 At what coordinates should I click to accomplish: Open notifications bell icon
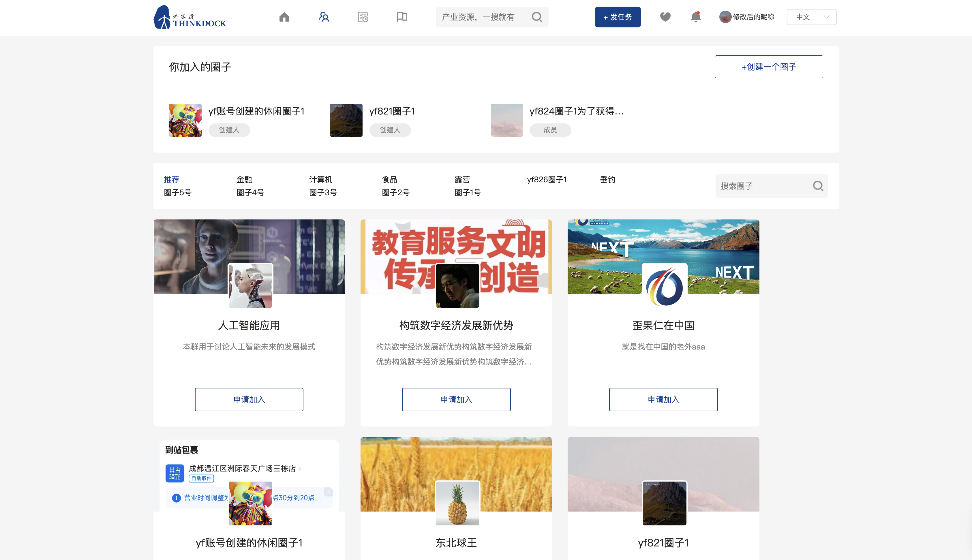click(695, 17)
